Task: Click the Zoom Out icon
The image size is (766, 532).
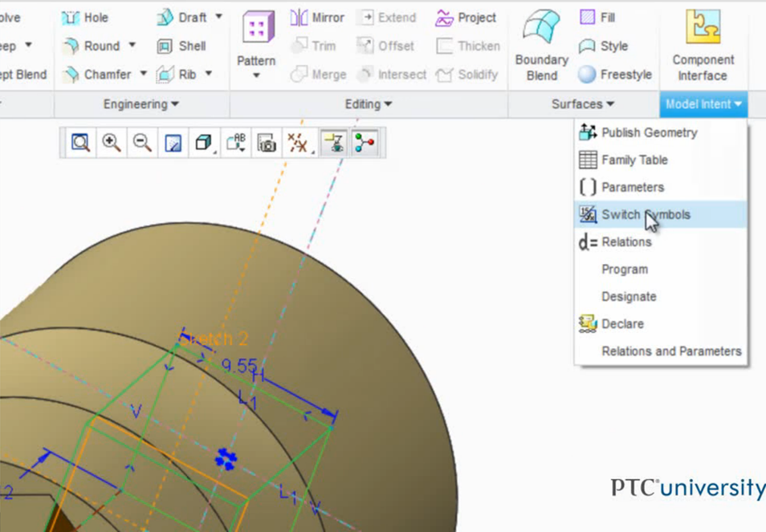Action: click(141, 143)
